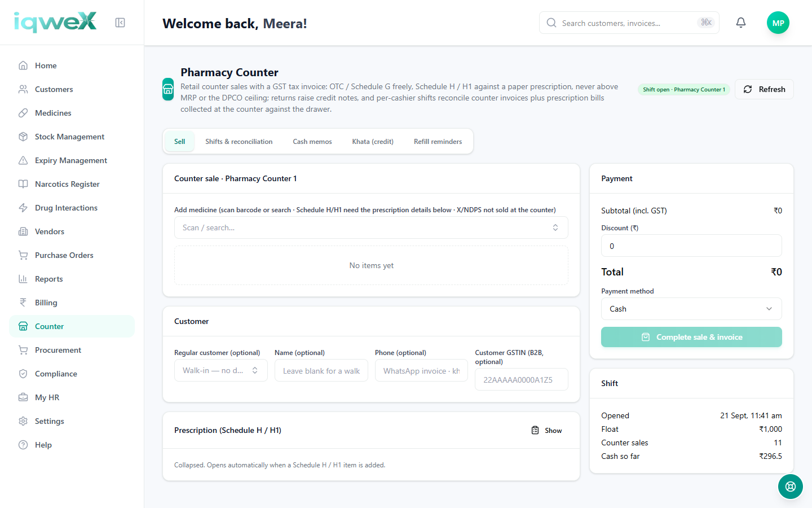Go to Home in sidebar
This screenshot has height=508, width=812.
pyautogui.click(x=72, y=65)
